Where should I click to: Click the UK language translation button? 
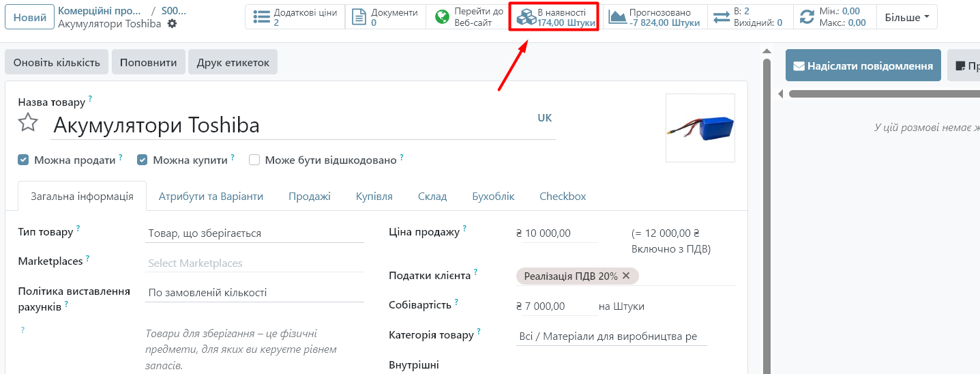[x=544, y=117]
